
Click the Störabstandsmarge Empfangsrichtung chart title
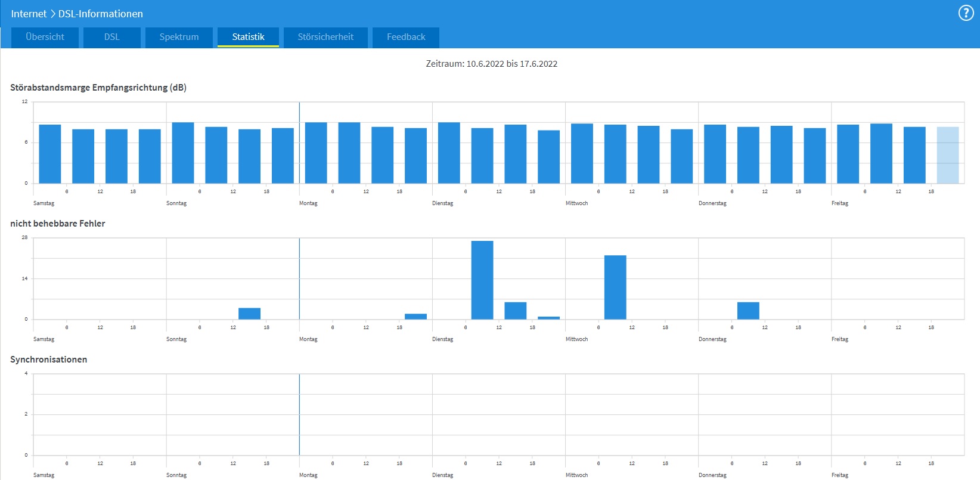point(98,88)
